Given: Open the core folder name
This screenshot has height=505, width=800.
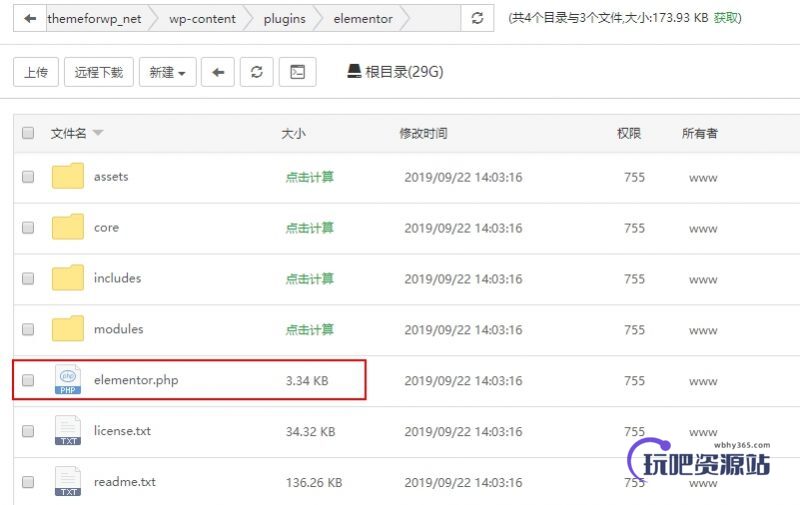Looking at the screenshot, I should pyautogui.click(x=106, y=228).
